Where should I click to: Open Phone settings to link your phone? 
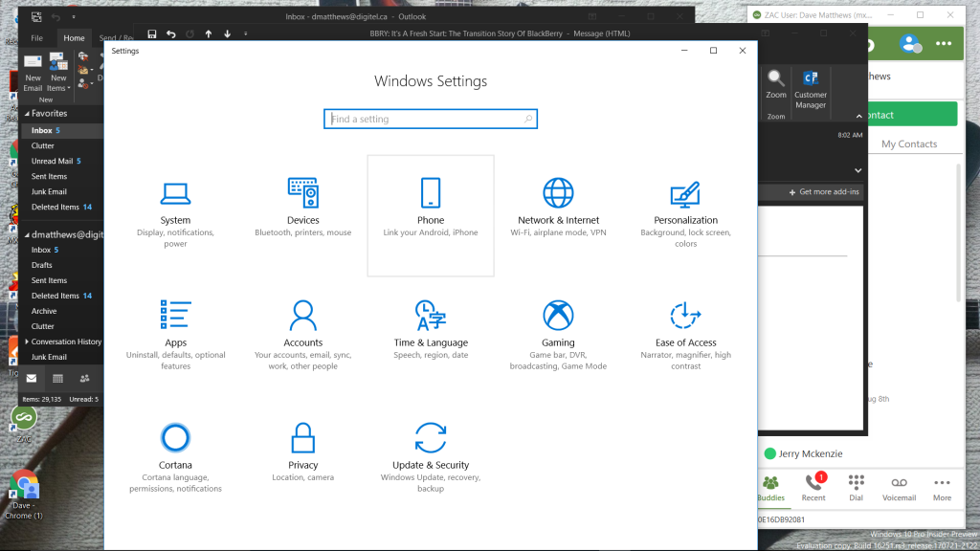(431, 215)
